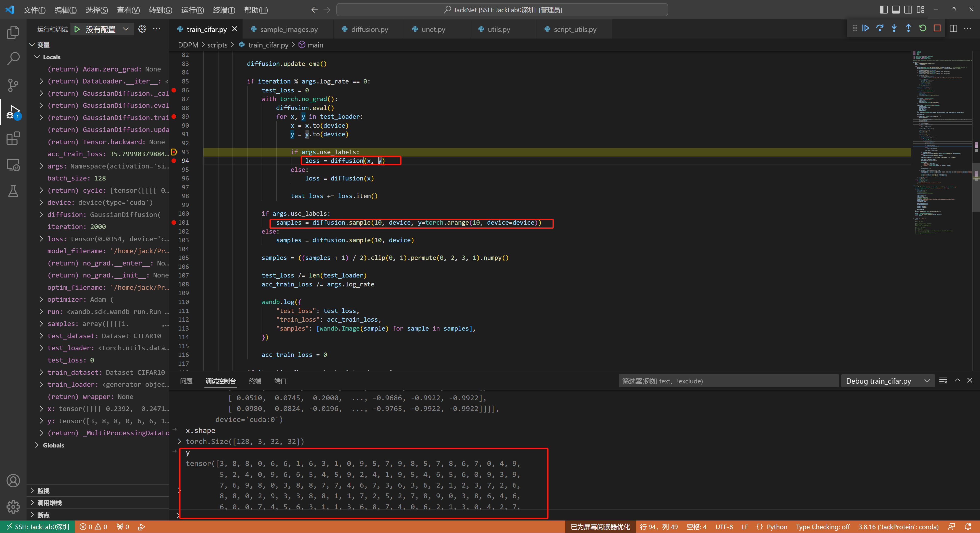Start debugging with green play arrow

[x=77, y=29]
